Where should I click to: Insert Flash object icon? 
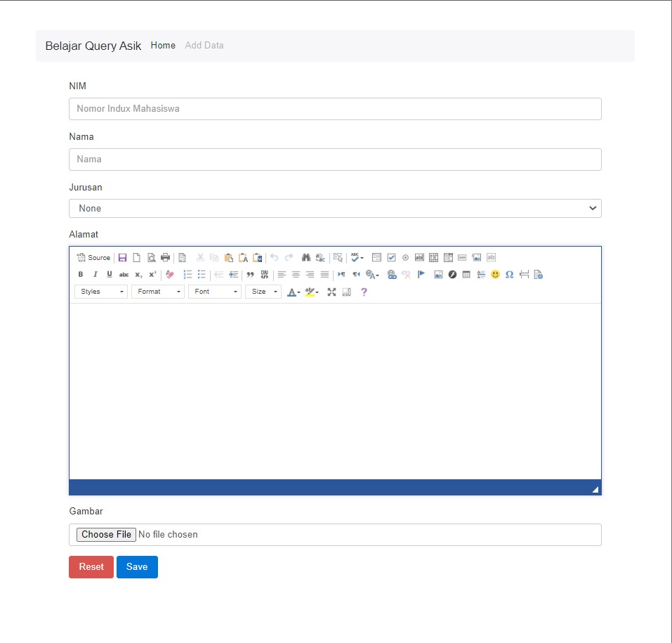(453, 275)
